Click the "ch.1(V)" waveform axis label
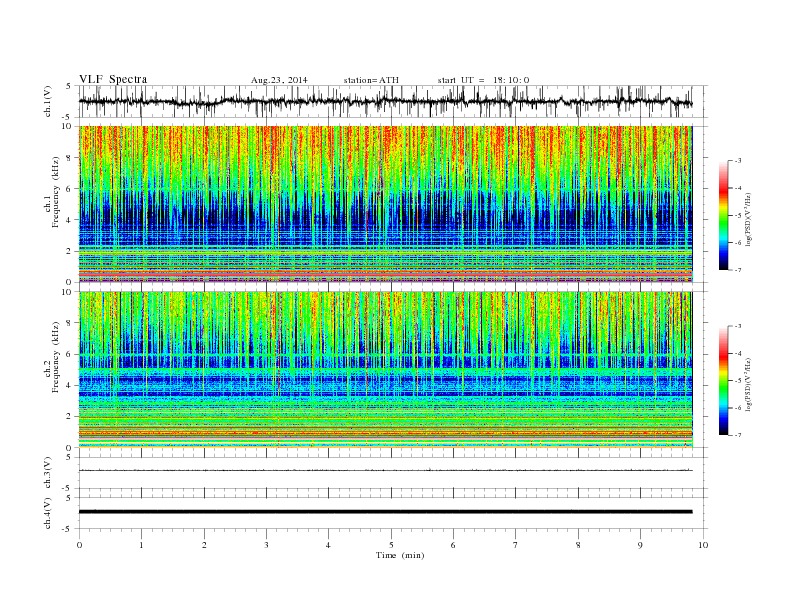 tap(48, 101)
